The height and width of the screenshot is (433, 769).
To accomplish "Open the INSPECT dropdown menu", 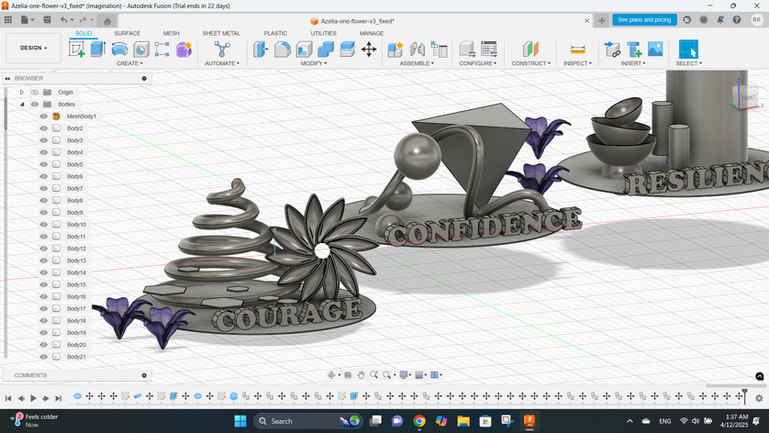I will point(577,63).
